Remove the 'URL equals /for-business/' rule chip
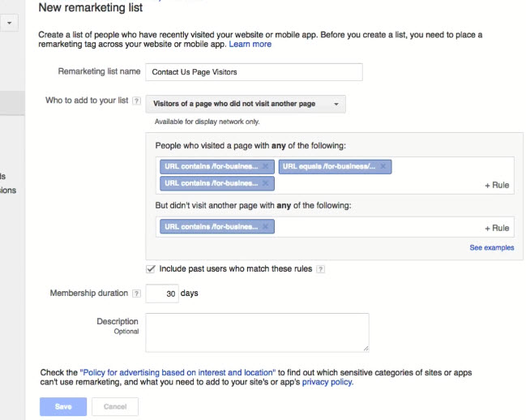This screenshot has width=526, height=420. point(383,166)
